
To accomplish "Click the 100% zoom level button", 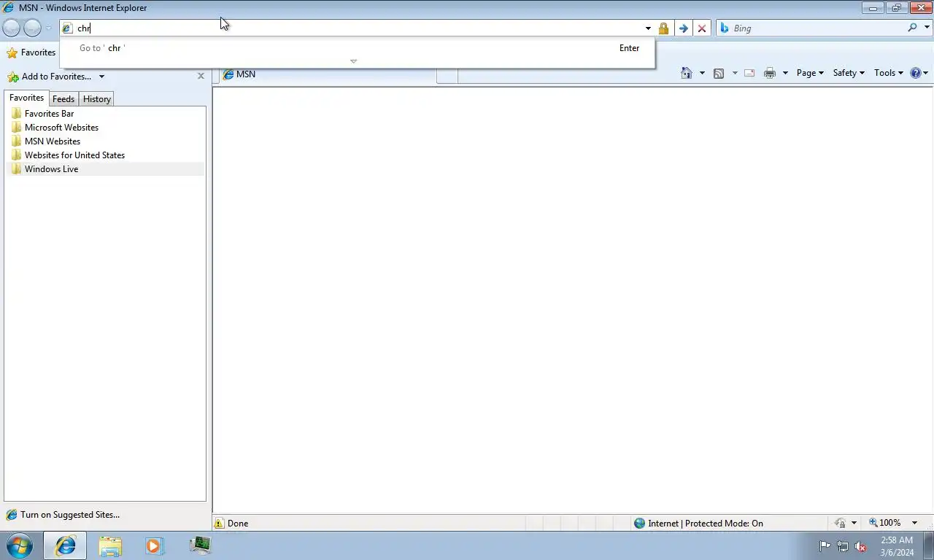I will tap(884, 523).
